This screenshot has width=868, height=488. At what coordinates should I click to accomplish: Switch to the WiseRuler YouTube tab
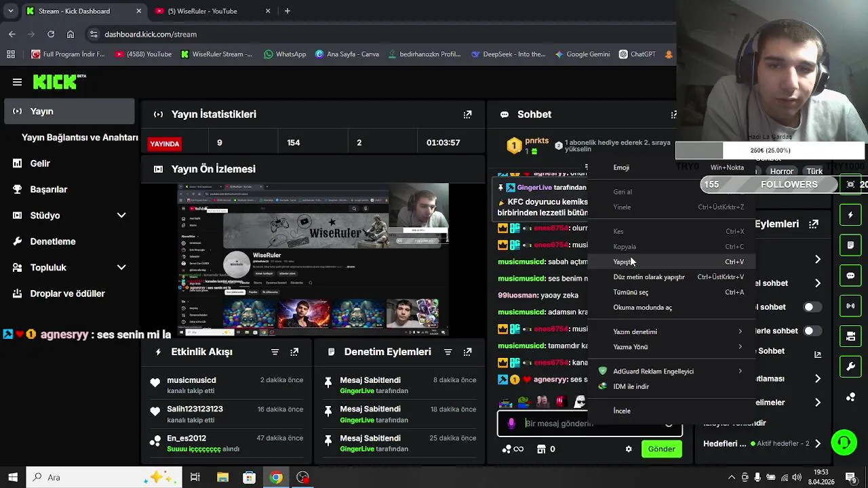[x=212, y=11]
